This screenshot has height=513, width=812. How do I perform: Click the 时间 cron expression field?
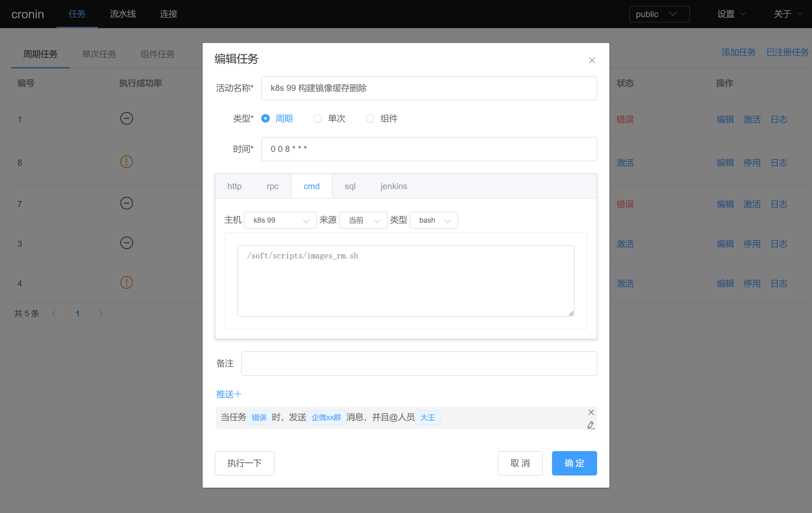429,149
